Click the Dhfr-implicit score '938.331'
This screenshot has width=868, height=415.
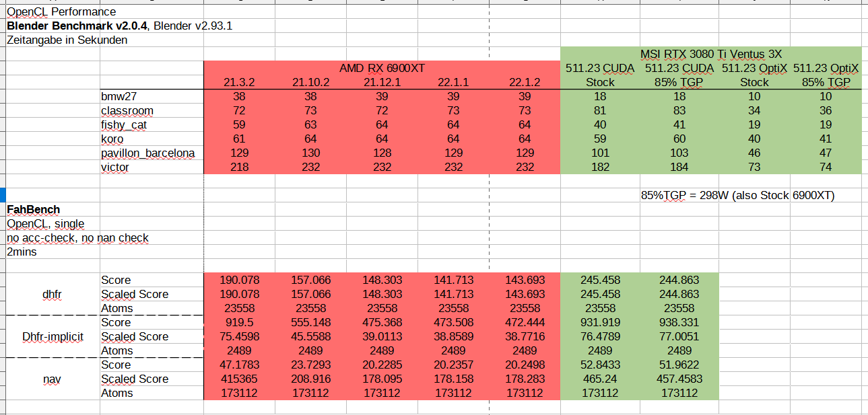pos(679,322)
